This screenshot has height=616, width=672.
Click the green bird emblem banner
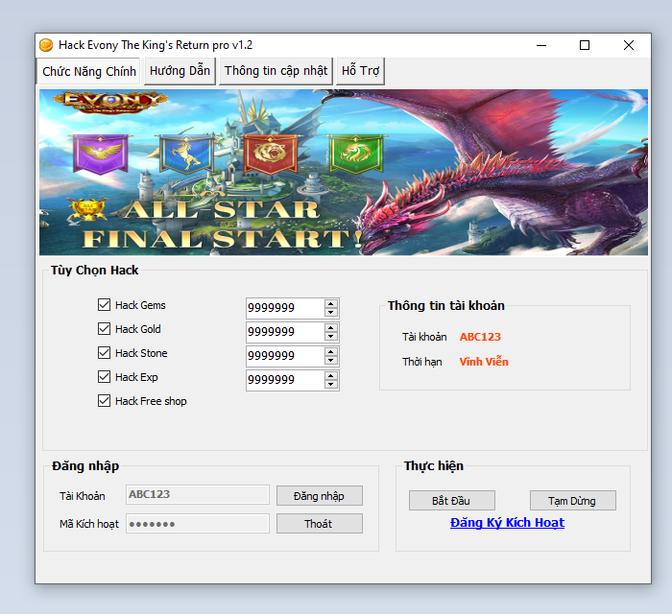click(356, 151)
